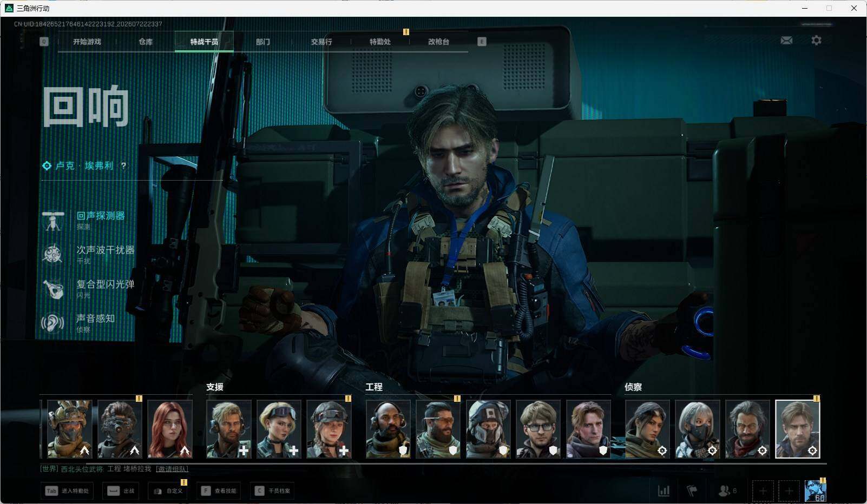Open the player avatar showing level 60
The image size is (867, 504).
pyautogui.click(x=815, y=491)
